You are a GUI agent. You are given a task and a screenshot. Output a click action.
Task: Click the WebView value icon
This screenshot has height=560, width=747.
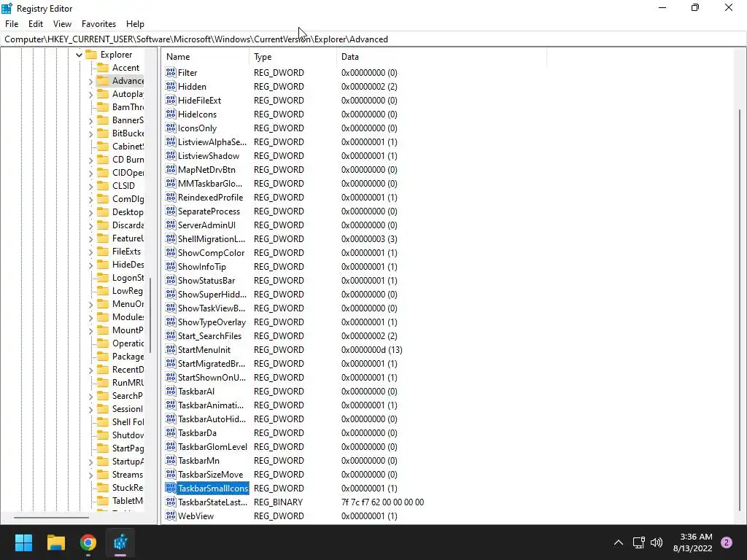pyautogui.click(x=171, y=516)
